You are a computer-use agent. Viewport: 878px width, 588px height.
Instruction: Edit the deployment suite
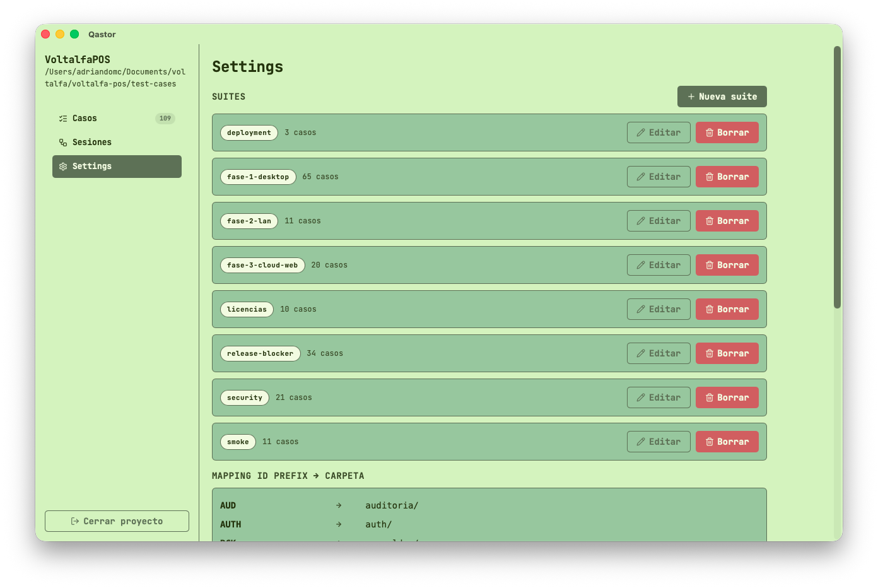[658, 132]
